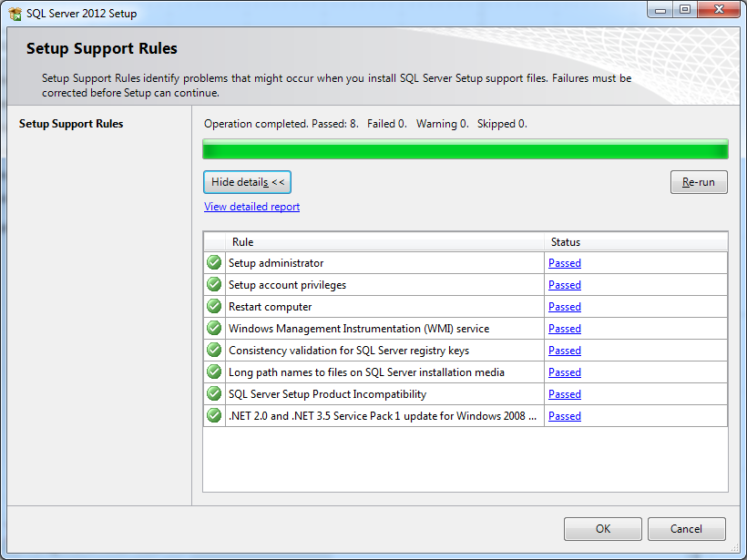The height and width of the screenshot is (560, 747).
Task: Select the 'Setup administrator' rule text
Action: point(276,263)
